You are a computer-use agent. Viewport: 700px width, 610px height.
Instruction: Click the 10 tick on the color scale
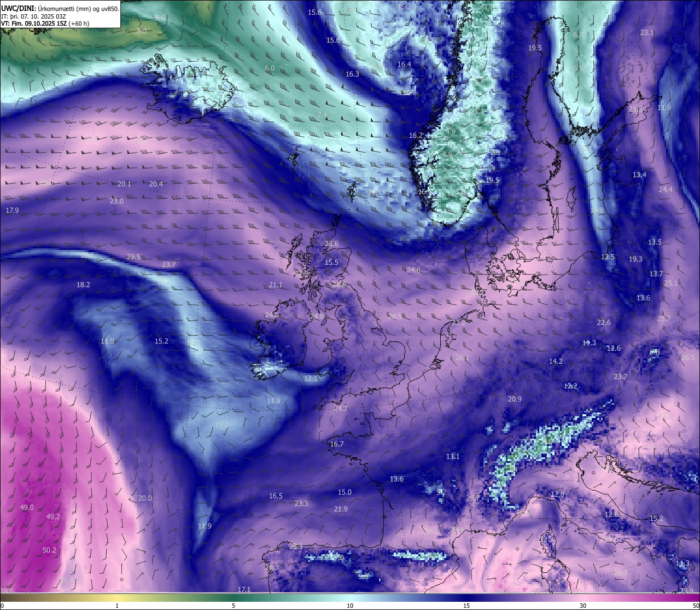pos(350,606)
